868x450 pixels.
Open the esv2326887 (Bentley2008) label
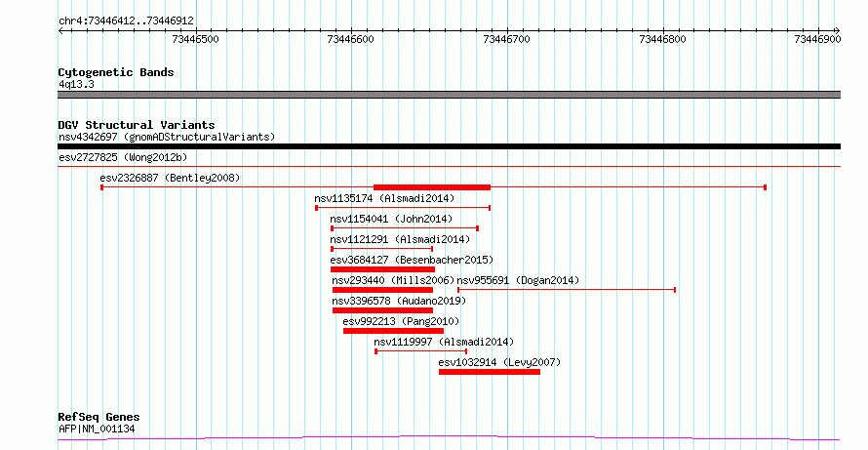tap(170, 178)
